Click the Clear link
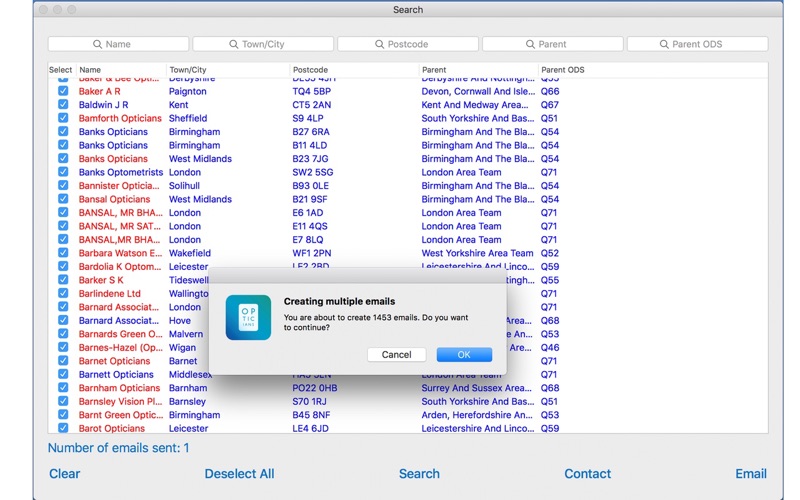The image size is (800, 500). (x=64, y=473)
